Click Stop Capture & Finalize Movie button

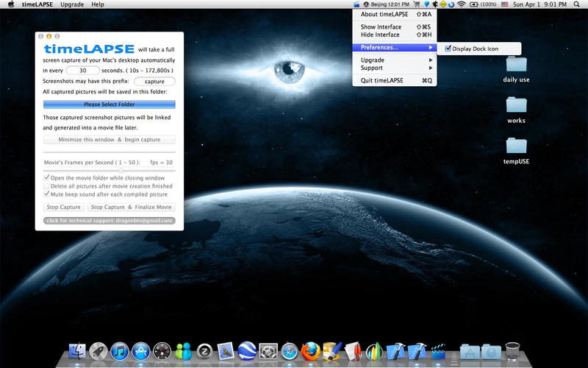click(x=132, y=207)
